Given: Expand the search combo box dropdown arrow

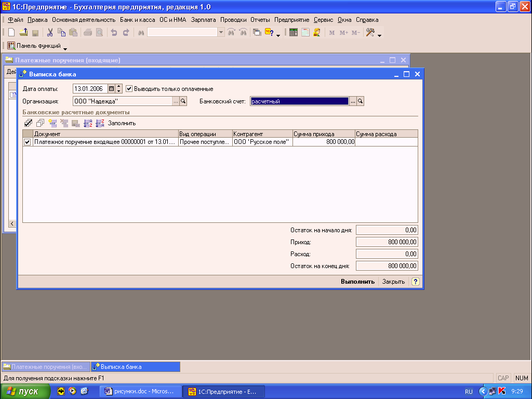Looking at the screenshot, I should [221, 32].
